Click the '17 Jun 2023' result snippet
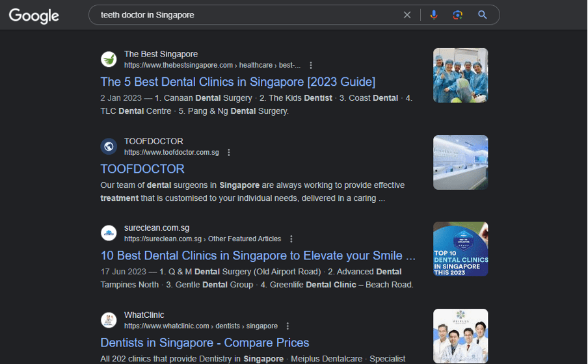 (257, 278)
